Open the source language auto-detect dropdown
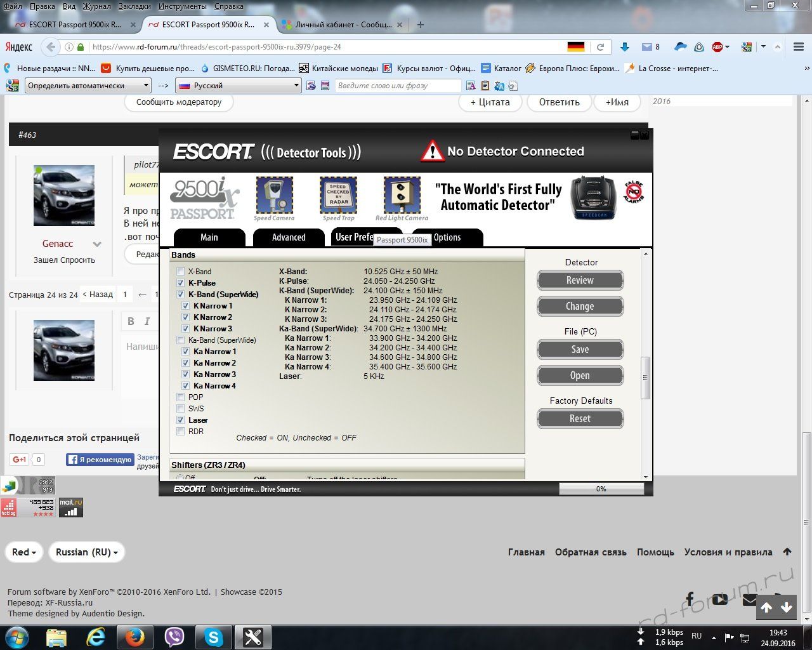Screen dimensions: 812x650 88,85
